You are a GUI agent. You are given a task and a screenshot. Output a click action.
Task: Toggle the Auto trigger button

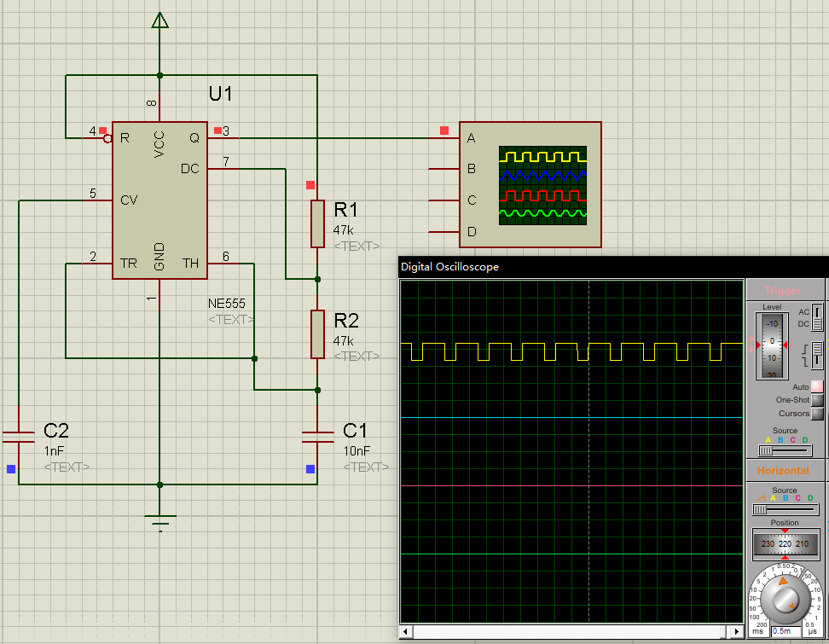point(817,386)
